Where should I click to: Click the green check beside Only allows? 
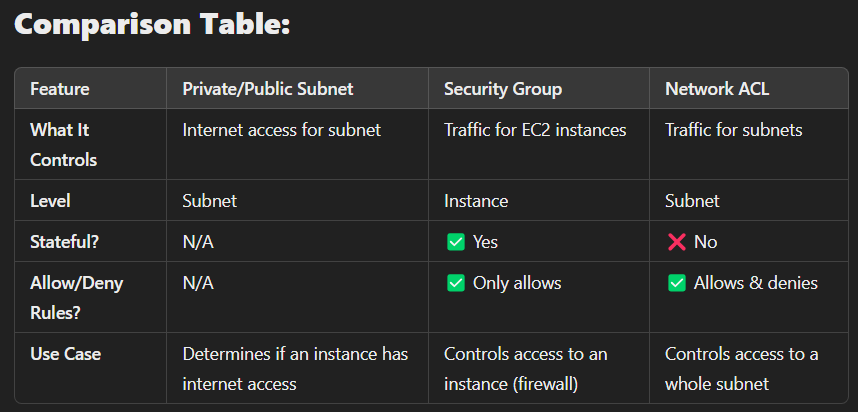pos(455,283)
